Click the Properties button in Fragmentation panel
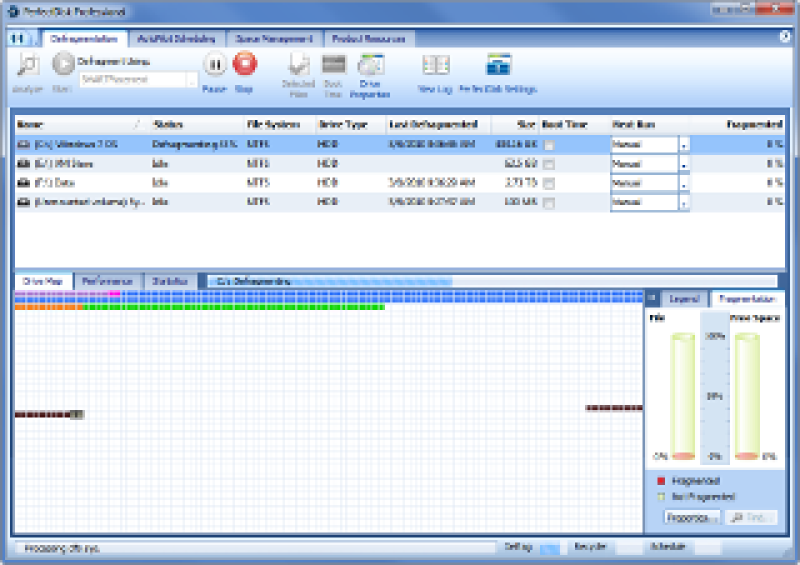This screenshot has width=800, height=565. (x=692, y=517)
